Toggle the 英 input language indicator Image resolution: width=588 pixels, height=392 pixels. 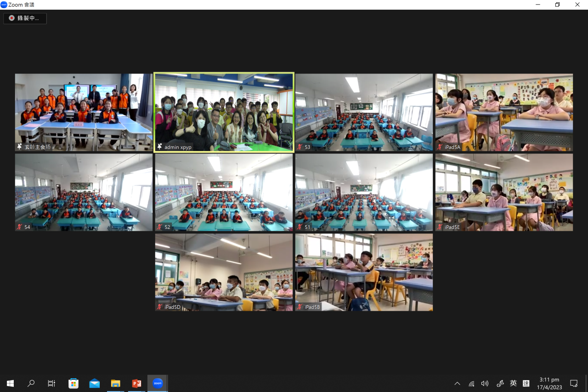513,383
